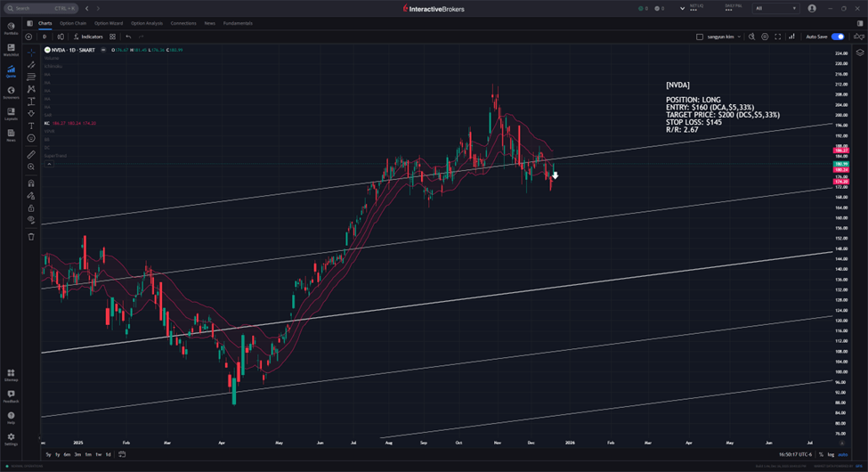Click the trash icon to remove drawings
868x472 pixels.
(x=31, y=236)
